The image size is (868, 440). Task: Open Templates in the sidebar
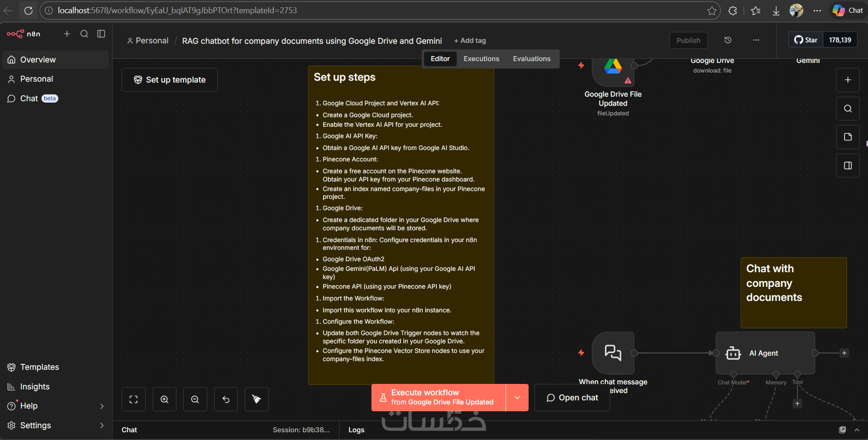[x=56, y=367]
